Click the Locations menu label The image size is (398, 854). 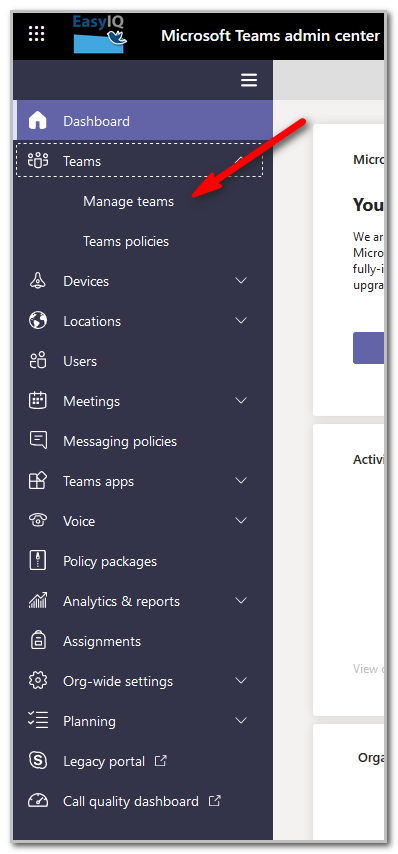click(92, 321)
